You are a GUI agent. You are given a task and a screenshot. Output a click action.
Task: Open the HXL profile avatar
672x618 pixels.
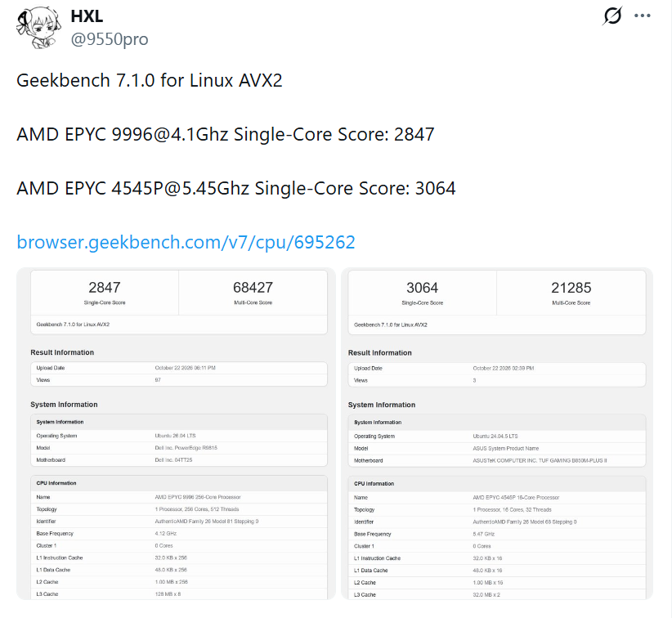tap(38, 27)
